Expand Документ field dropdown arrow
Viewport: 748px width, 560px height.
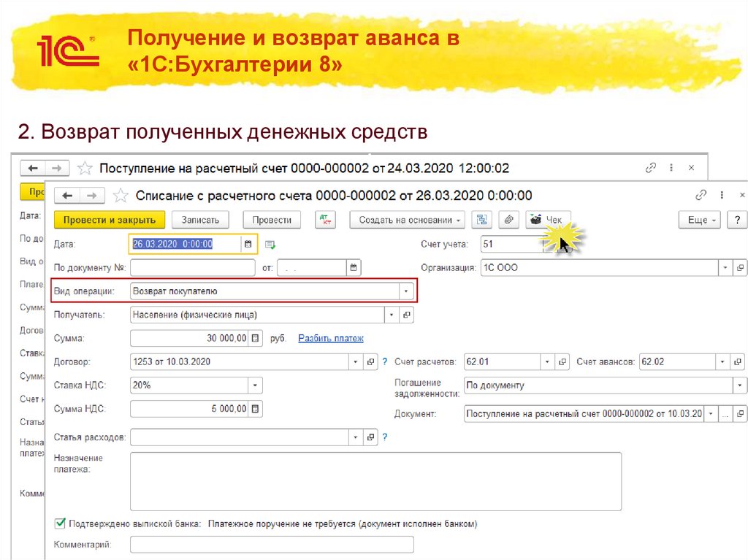pyautogui.click(x=711, y=413)
